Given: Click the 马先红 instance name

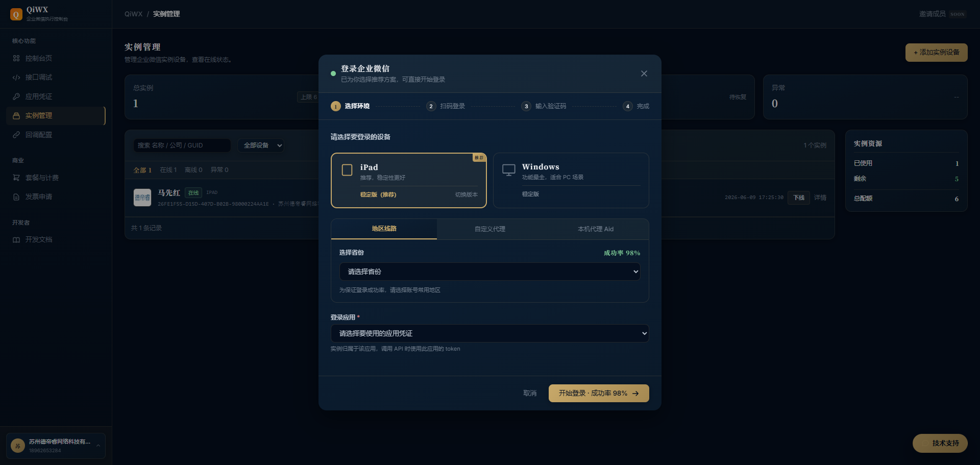Looking at the screenshot, I should 169,193.
